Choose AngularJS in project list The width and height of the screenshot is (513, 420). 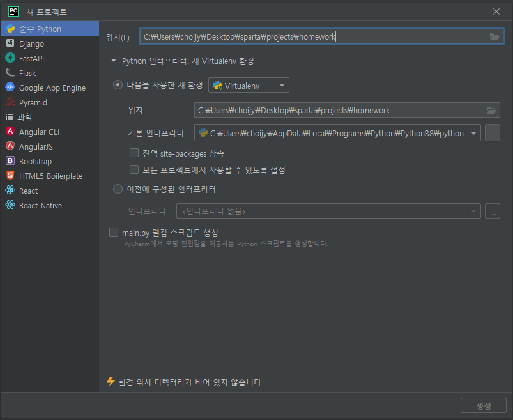click(x=36, y=147)
